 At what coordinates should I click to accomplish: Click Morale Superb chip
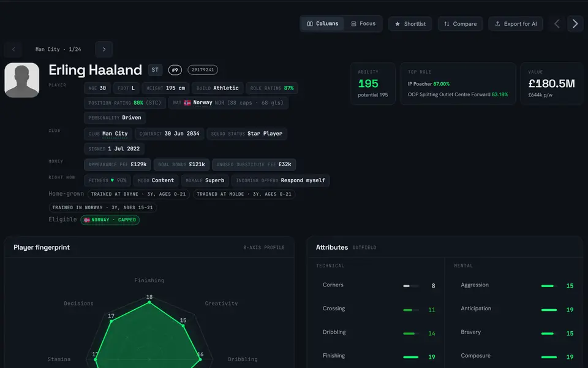tap(205, 180)
